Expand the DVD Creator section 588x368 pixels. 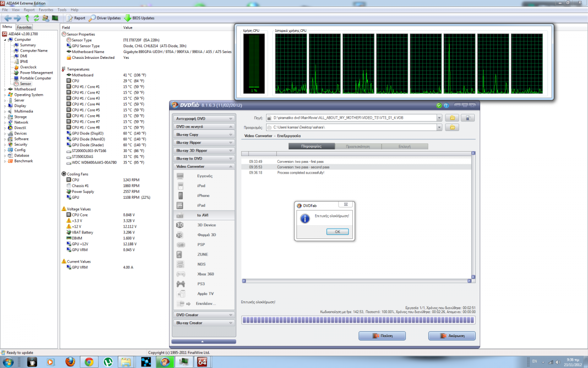204,315
